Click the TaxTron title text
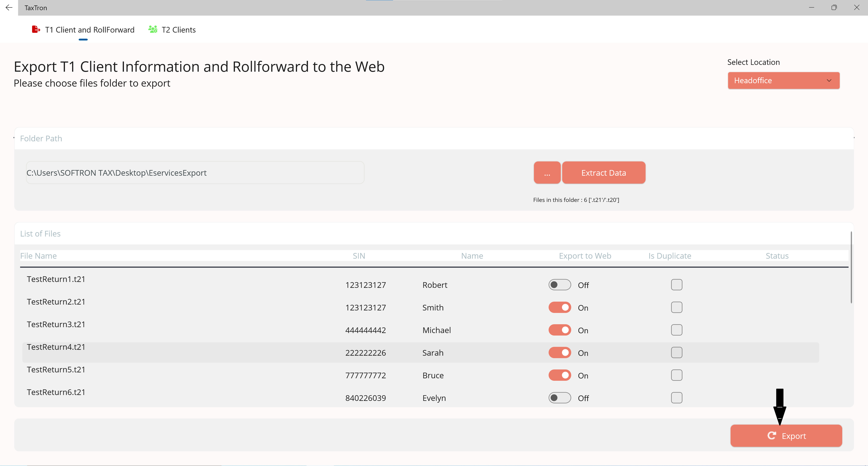 pyautogui.click(x=36, y=8)
